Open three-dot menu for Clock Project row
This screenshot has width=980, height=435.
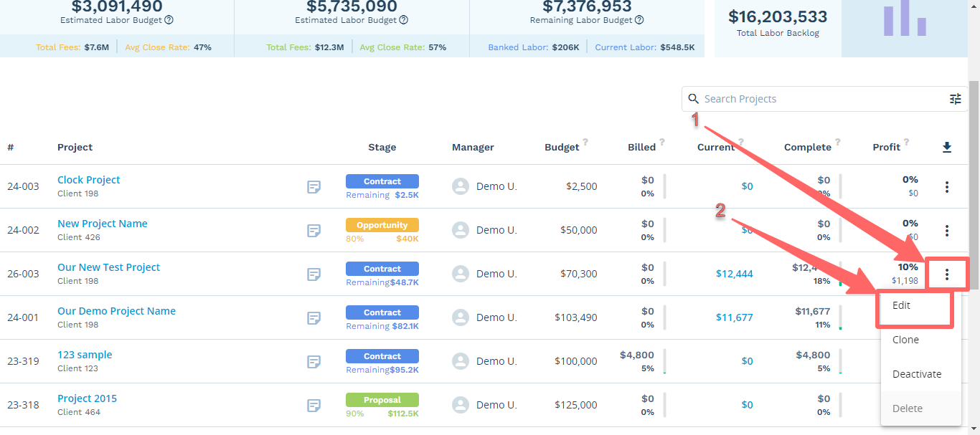(947, 187)
